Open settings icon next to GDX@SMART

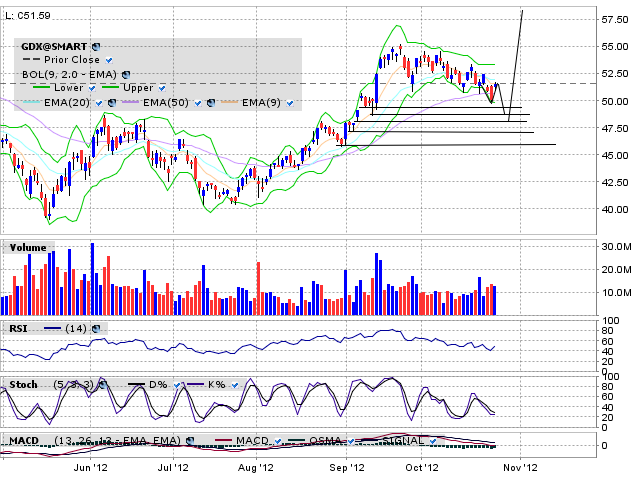[95, 46]
